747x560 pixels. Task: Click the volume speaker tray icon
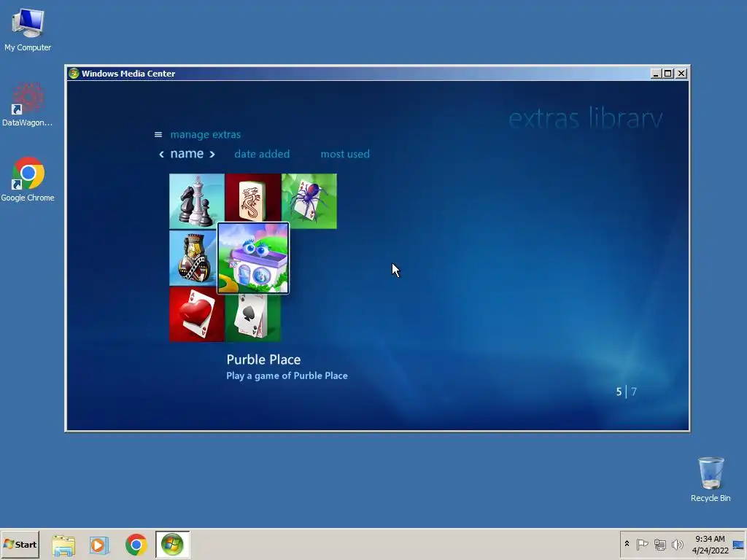(677, 544)
